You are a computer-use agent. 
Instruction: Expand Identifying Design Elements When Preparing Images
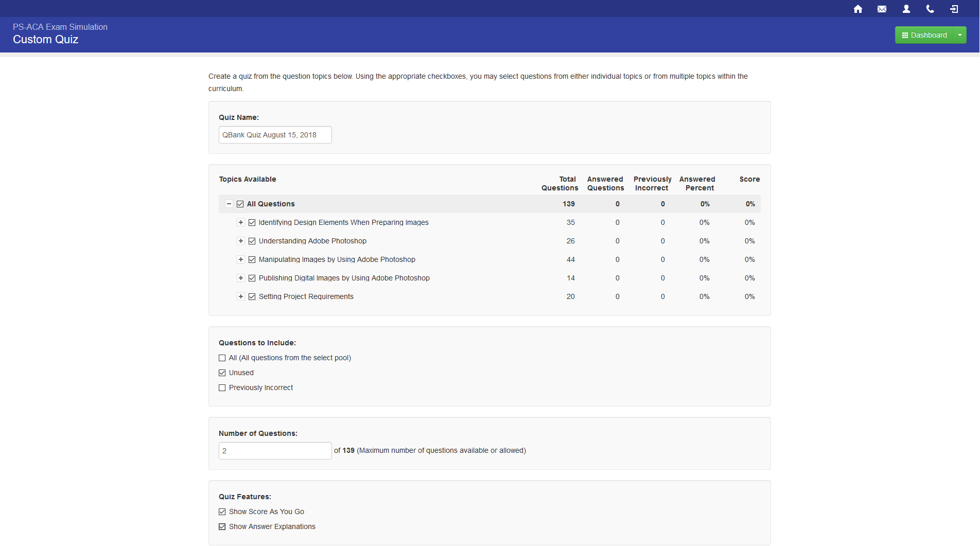tap(240, 222)
